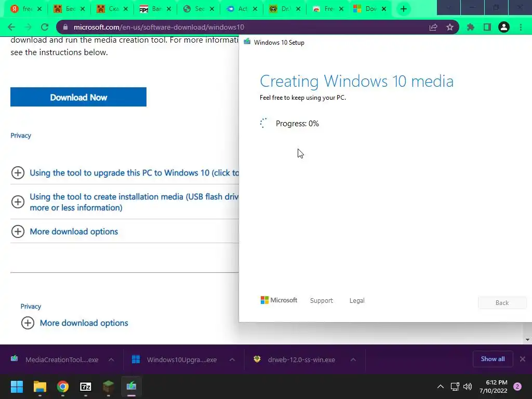
Task: Expand the lower 'More download options' section
Action: tap(28, 323)
